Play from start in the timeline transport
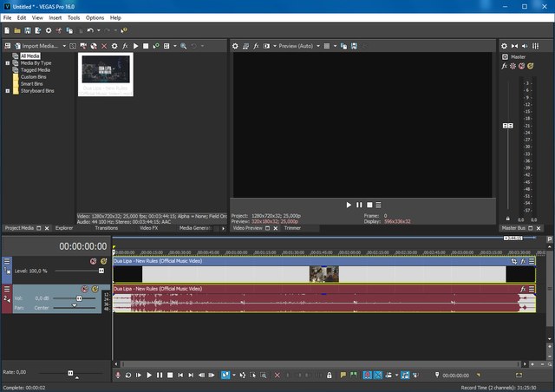Viewport: 555px width, 392px height. 139,375
